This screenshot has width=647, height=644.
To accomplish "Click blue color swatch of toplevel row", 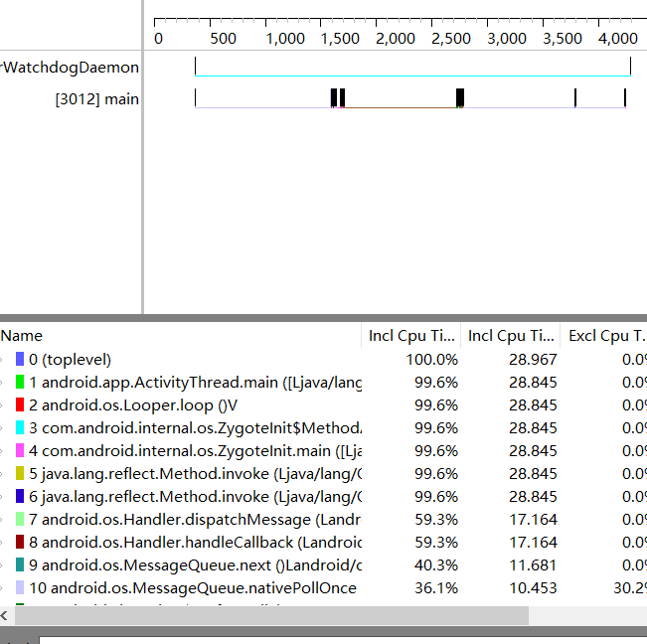I will click(20, 359).
